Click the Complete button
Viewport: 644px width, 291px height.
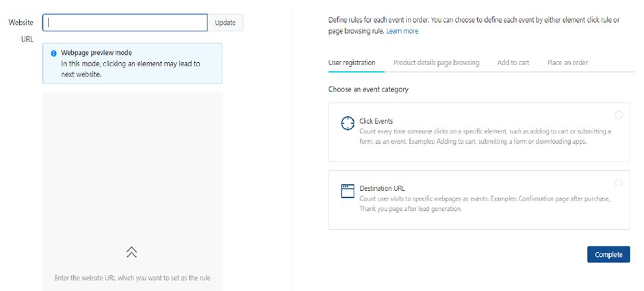tap(608, 255)
